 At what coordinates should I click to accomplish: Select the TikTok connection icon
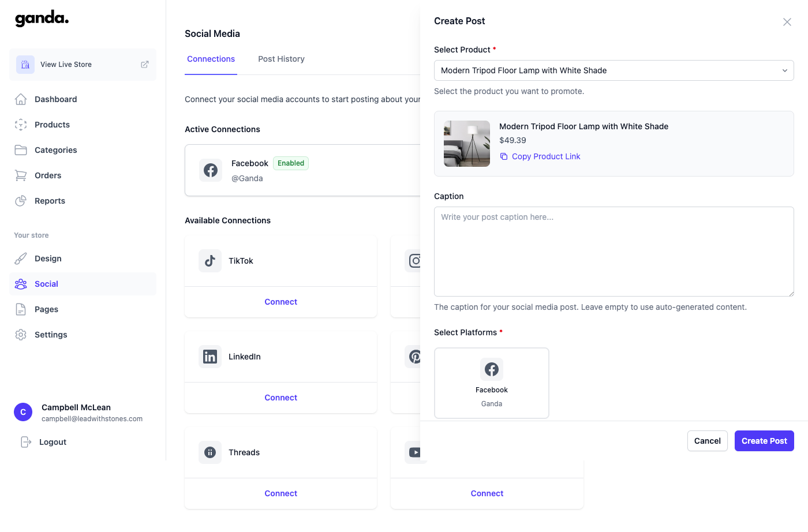pos(210,260)
